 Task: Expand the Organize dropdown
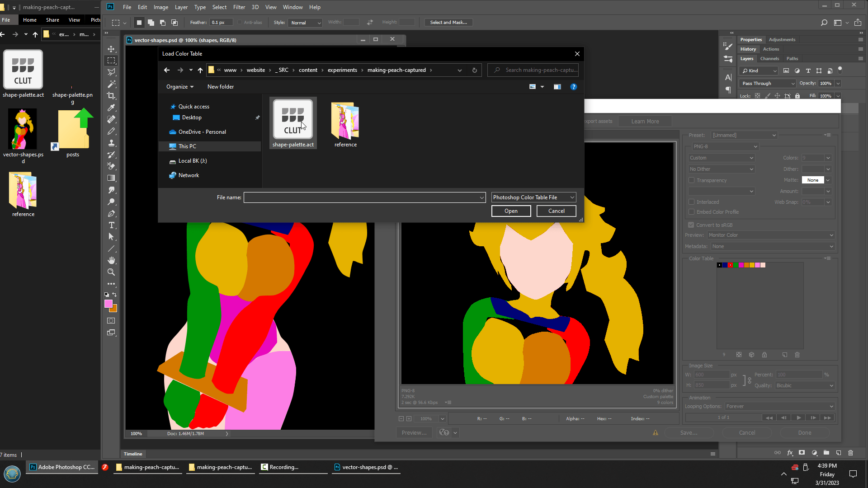179,87
